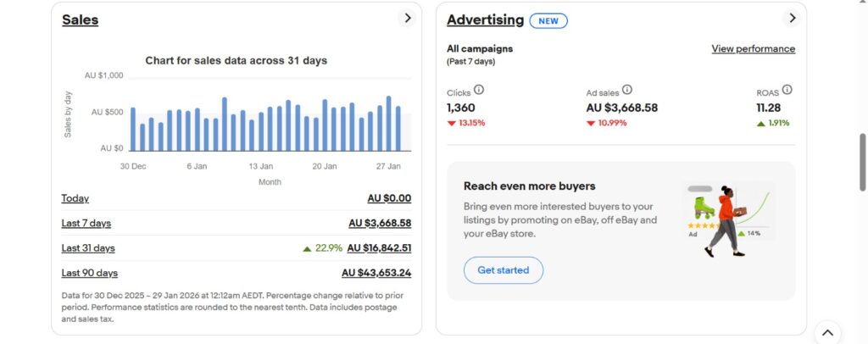This screenshot has height=344, width=868.
Task: Click the AU $16,842.51 amount link
Action: [379, 248]
